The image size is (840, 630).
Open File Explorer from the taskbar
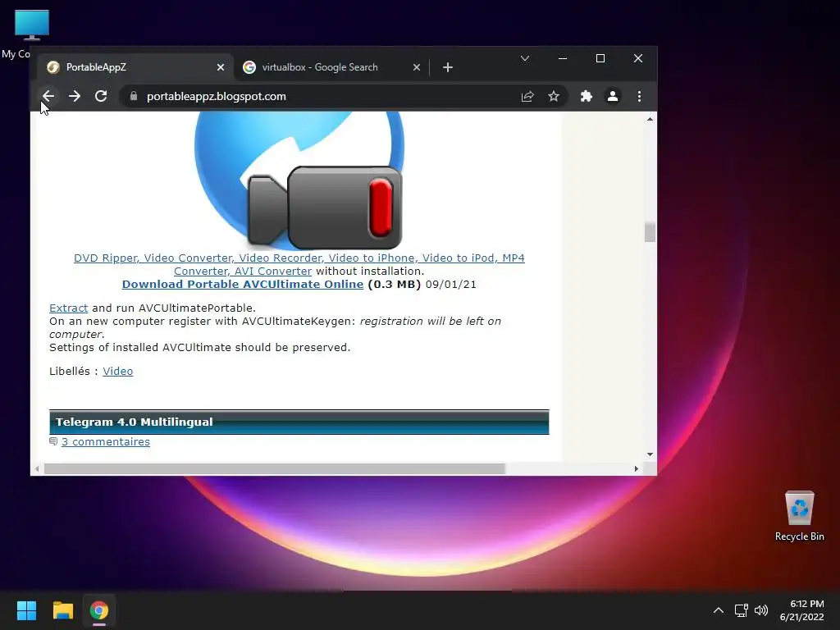point(62,610)
